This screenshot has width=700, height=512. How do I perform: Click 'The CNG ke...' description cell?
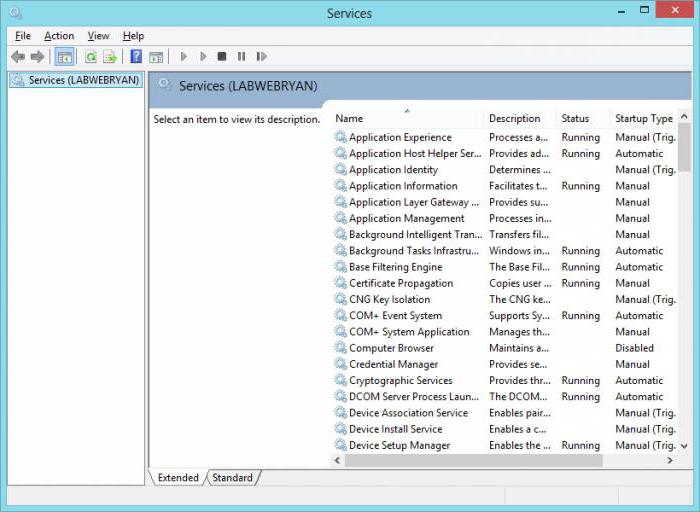(x=520, y=299)
